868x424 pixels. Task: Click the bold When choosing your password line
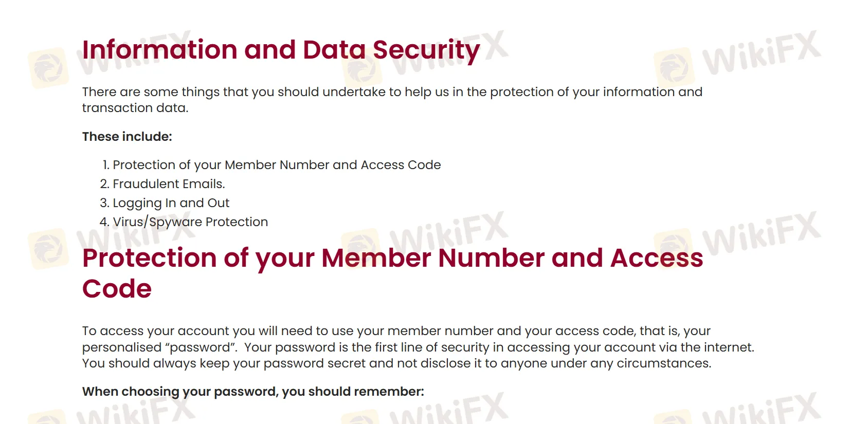click(253, 392)
